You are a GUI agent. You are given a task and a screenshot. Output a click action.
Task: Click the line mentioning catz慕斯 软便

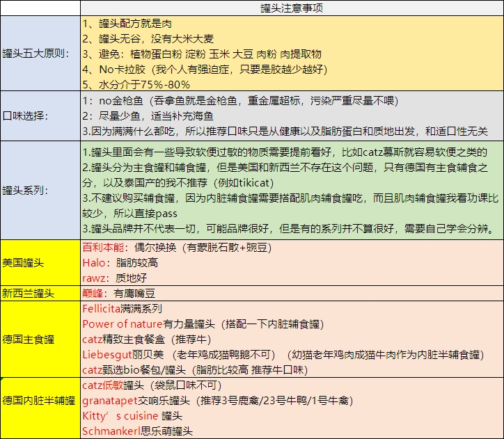click(x=285, y=152)
